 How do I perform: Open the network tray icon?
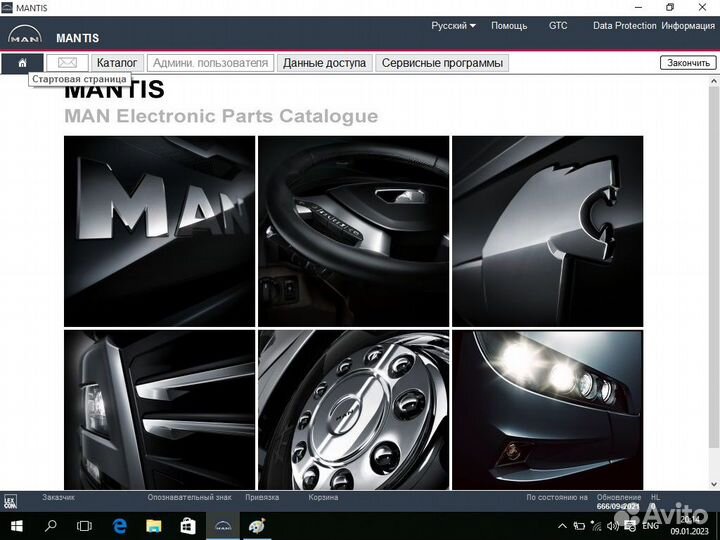click(596, 526)
